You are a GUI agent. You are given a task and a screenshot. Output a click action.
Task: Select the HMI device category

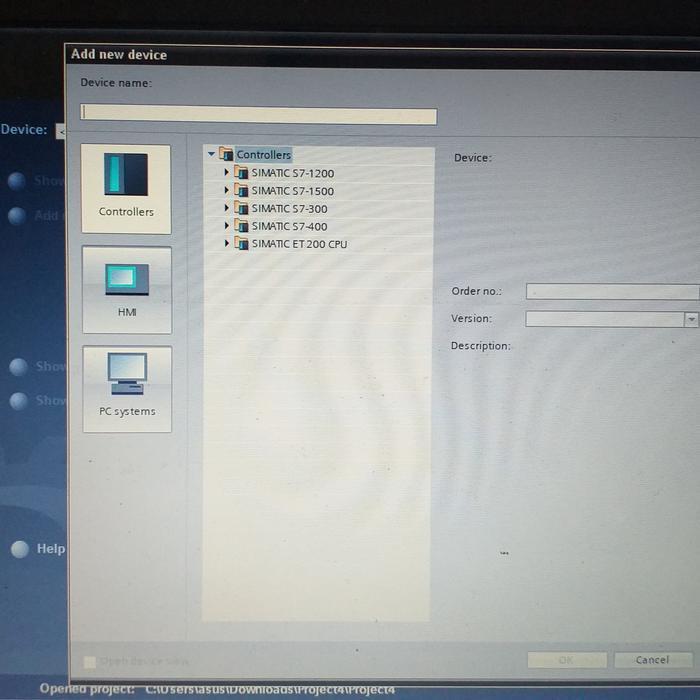pyautogui.click(x=127, y=290)
